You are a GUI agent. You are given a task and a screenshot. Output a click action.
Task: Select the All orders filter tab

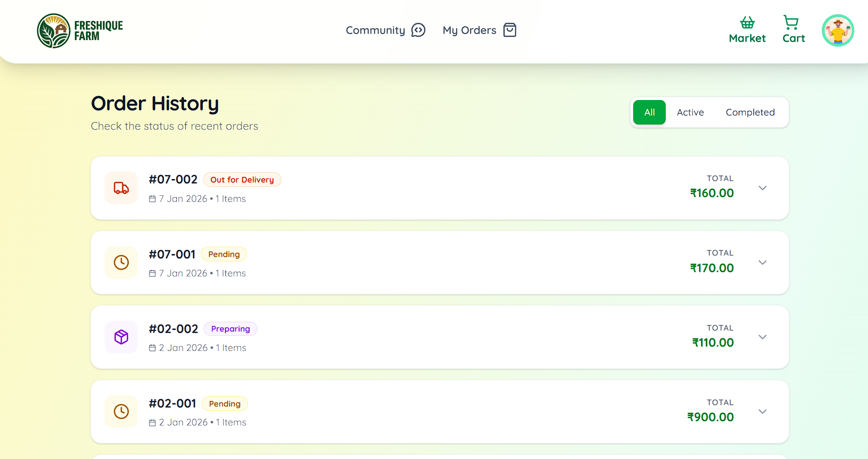point(649,112)
